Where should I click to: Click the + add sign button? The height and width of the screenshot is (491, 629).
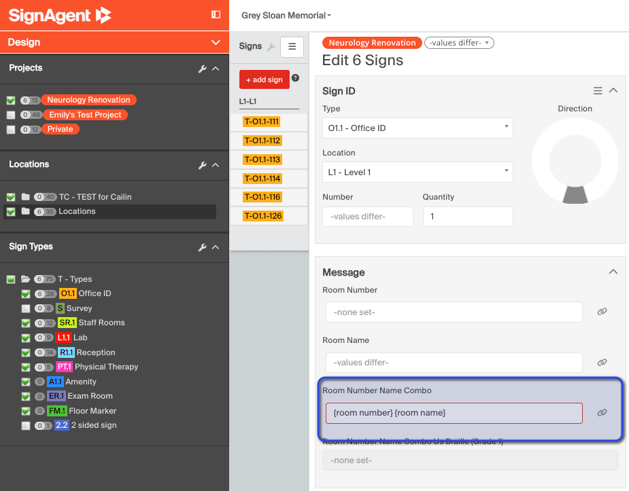pos(264,79)
